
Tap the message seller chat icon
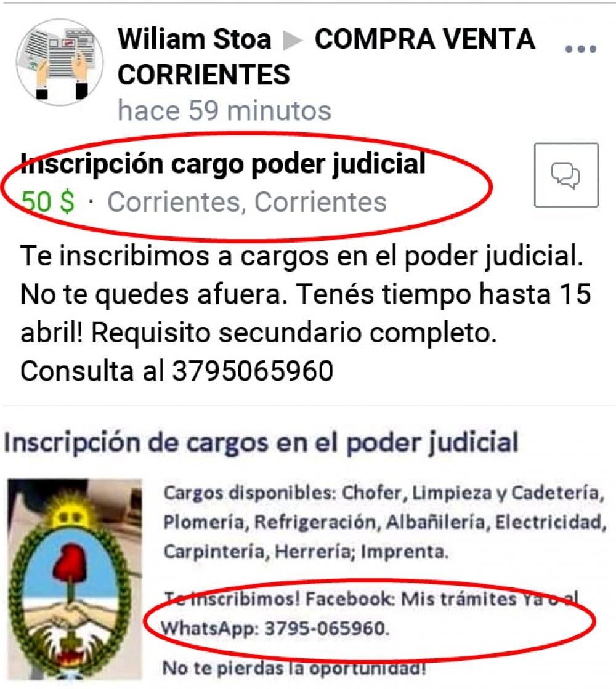(x=566, y=175)
